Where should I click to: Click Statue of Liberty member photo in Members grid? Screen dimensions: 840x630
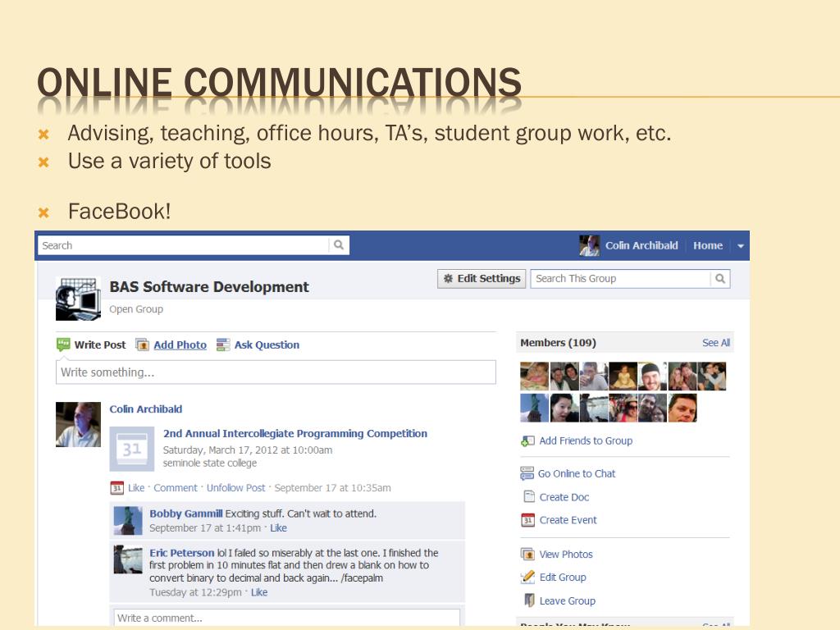[534, 409]
